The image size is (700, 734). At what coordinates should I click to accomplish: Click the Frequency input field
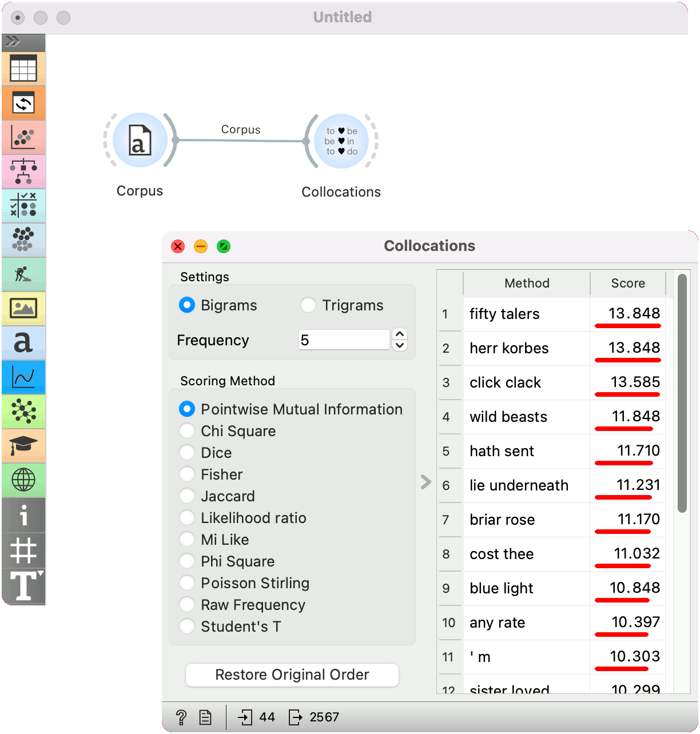344,340
